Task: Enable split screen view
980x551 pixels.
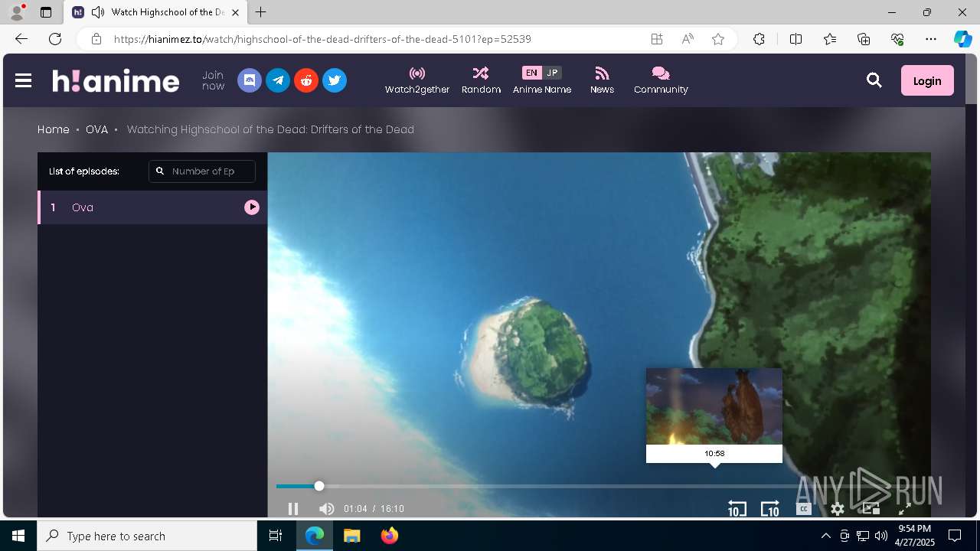Action: [795, 39]
